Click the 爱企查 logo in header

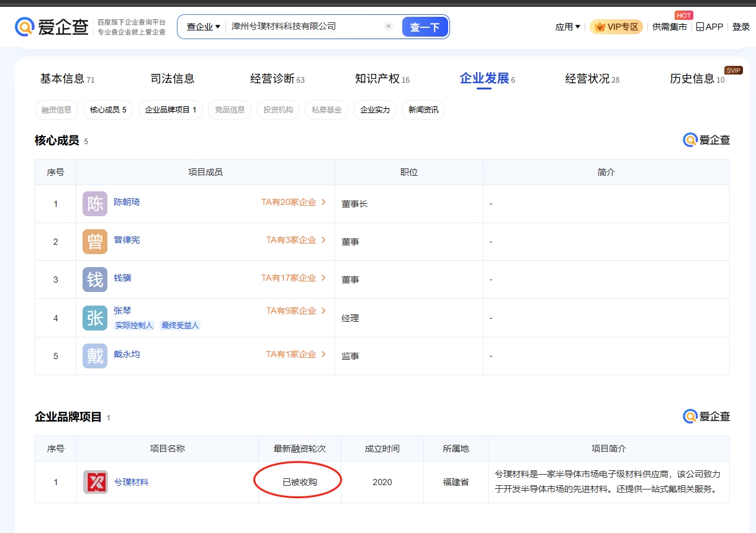pyautogui.click(x=52, y=27)
